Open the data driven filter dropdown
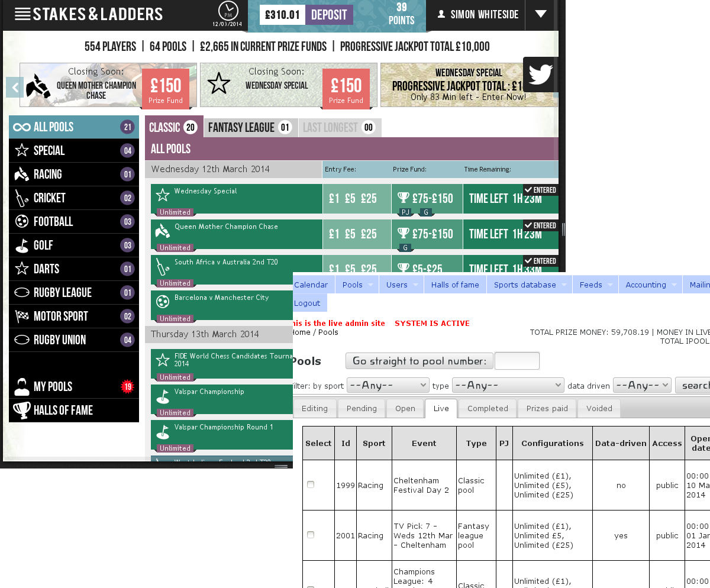This screenshot has width=710, height=588. click(x=642, y=385)
